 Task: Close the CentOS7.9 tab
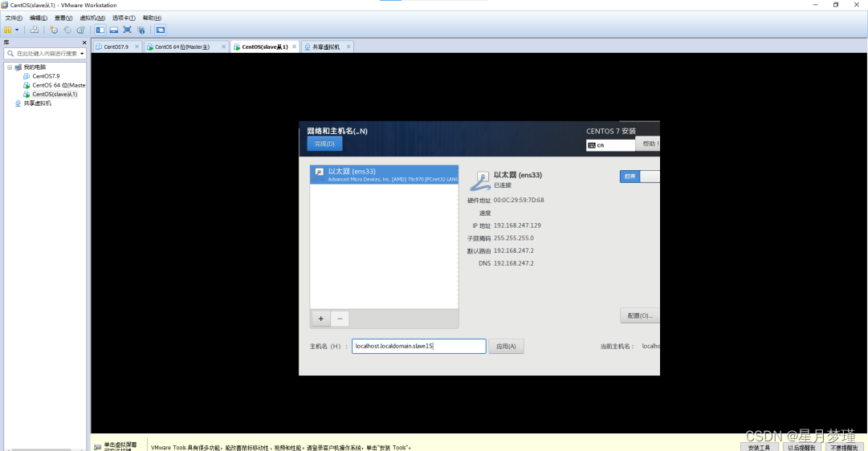click(x=137, y=47)
